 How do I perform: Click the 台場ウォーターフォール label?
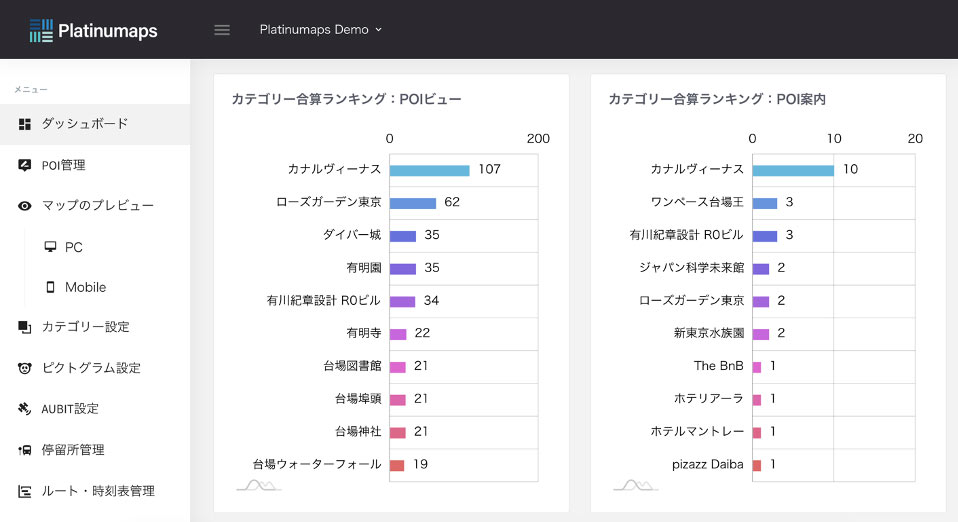(317, 465)
